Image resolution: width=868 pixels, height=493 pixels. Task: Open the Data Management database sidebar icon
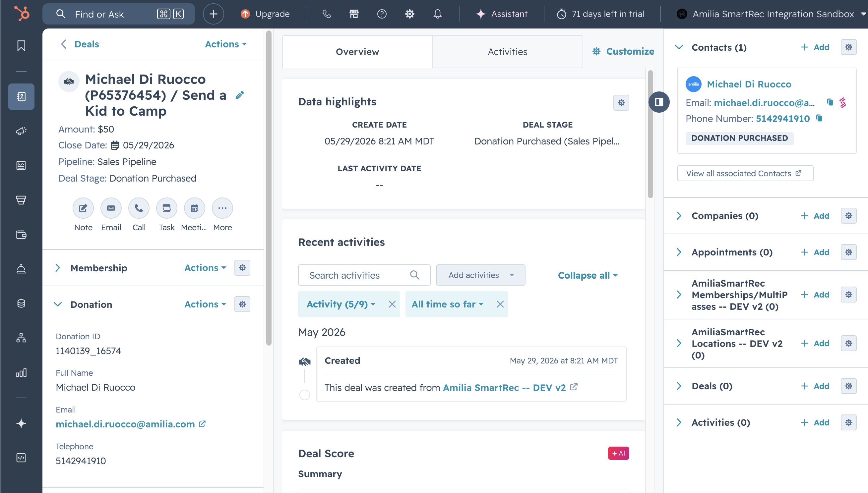(x=21, y=303)
